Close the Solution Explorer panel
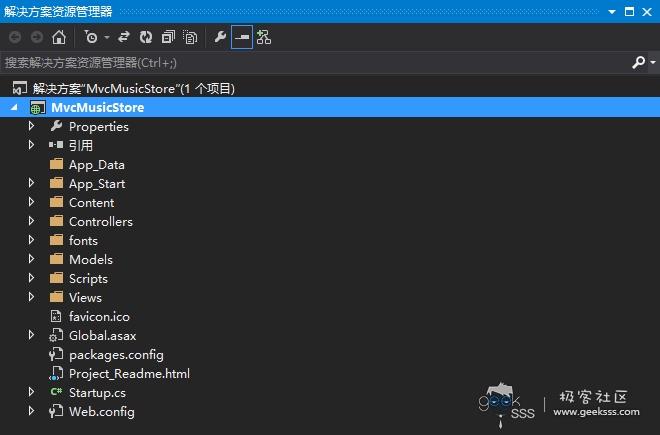This screenshot has height=435, width=660. [647, 11]
